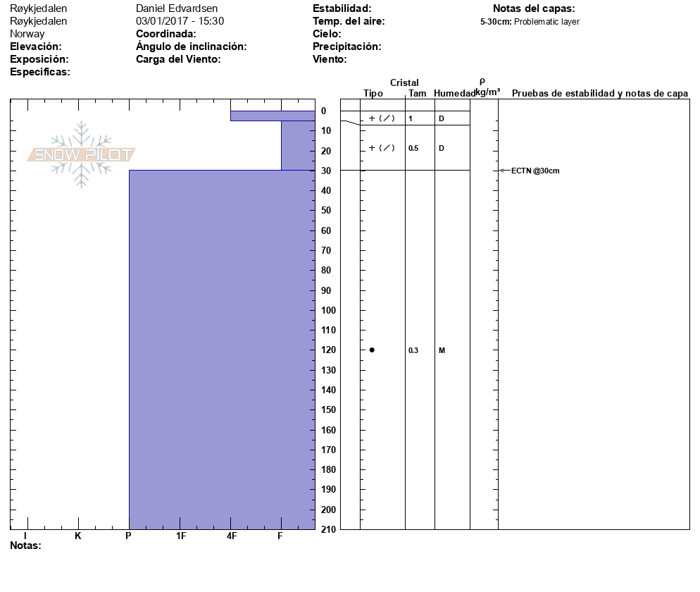Click the Temp. del aire label
700x592 pixels.
click(x=349, y=21)
